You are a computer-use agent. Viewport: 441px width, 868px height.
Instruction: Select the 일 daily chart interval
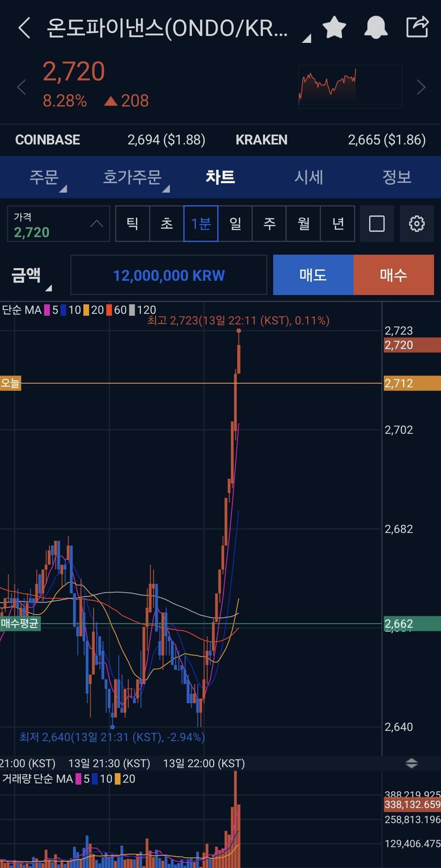point(235,224)
